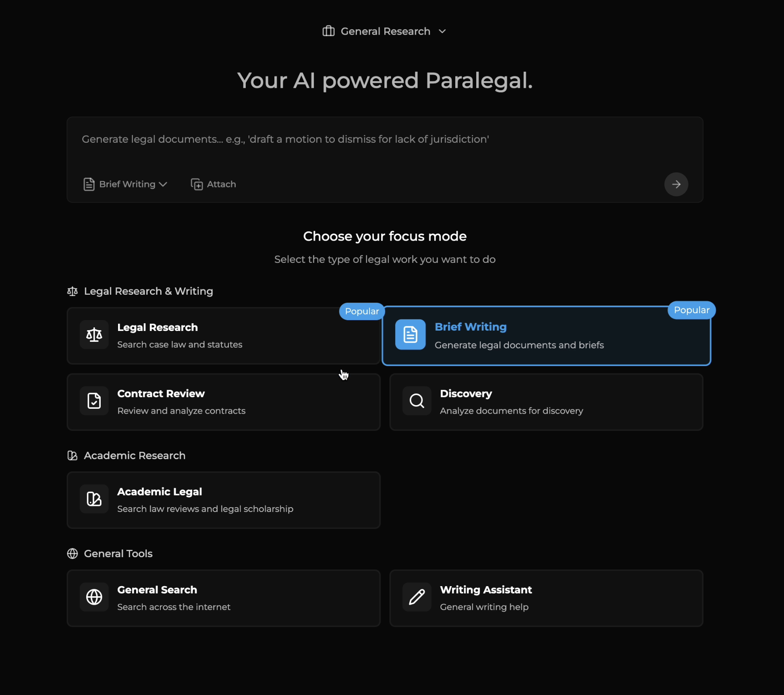Select the Legal Research focus mode
Viewport: 784px width, 695px height.
[224, 336]
